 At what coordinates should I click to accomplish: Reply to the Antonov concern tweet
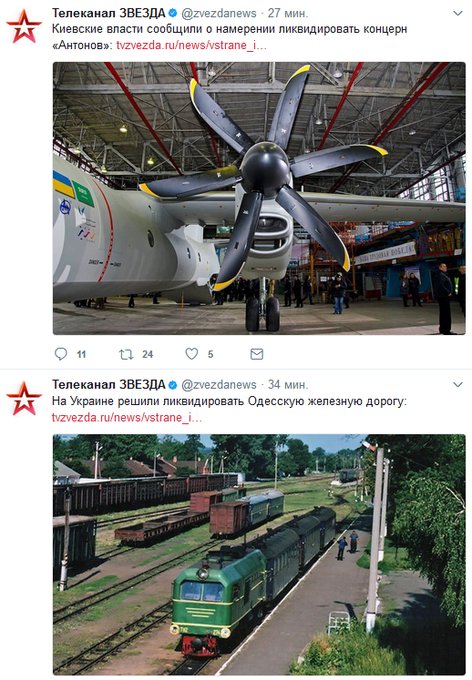[x=61, y=354]
